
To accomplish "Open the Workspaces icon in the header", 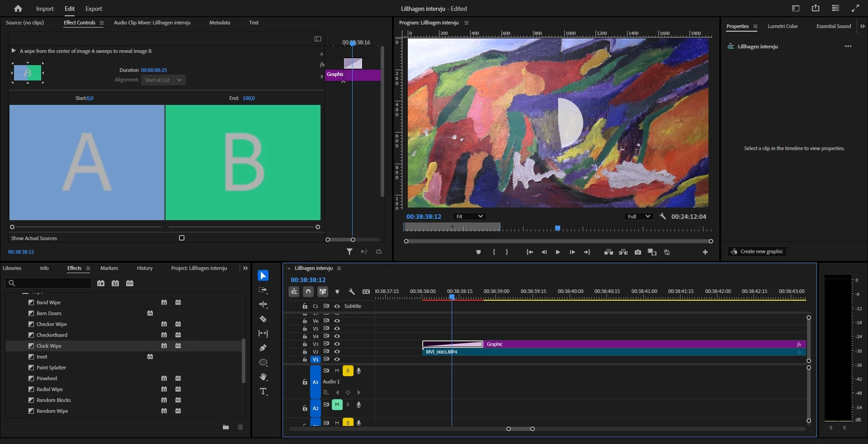I will pyautogui.click(x=796, y=8).
